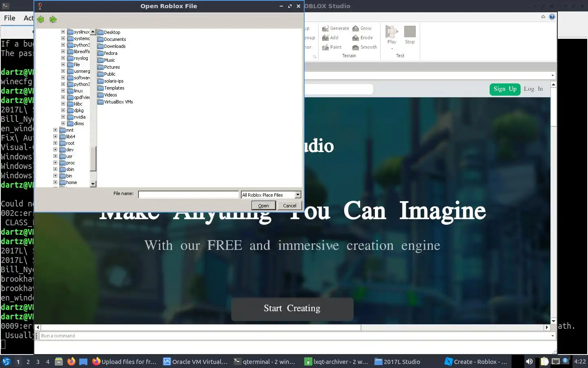The width and height of the screenshot is (588, 368).
Task: Open the LXQt start menu icon
Action: [x=6, y=361]
